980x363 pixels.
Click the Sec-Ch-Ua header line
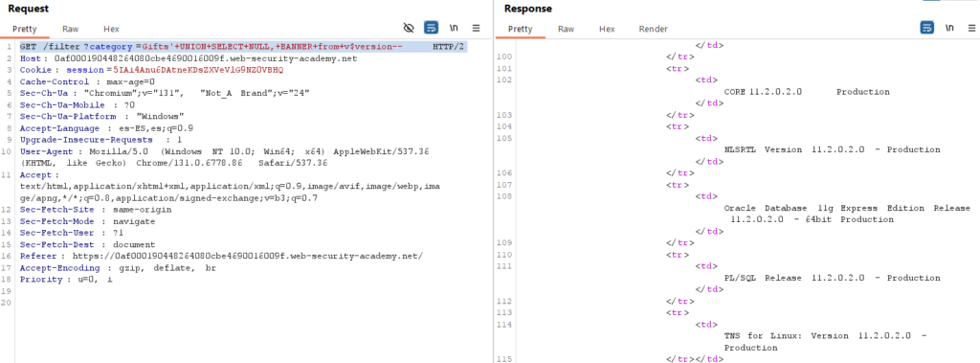pyautogui.click(x=165, y=93)
